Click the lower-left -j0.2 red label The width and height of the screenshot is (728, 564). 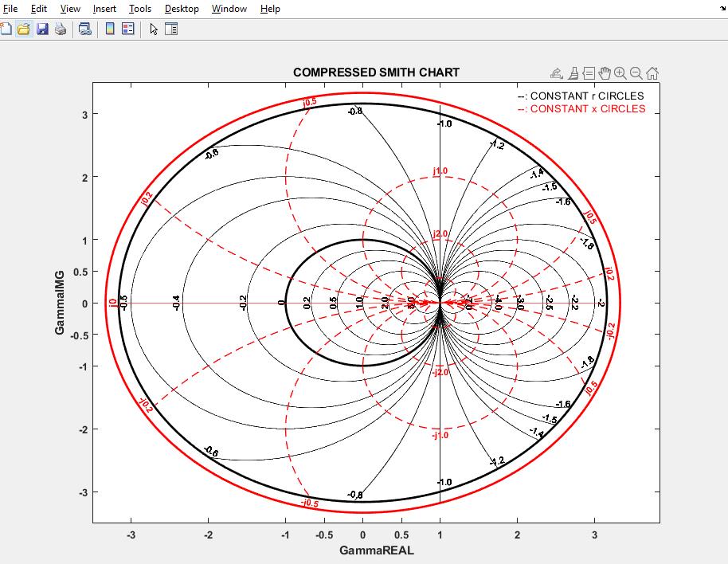click(x=145, y=405)
